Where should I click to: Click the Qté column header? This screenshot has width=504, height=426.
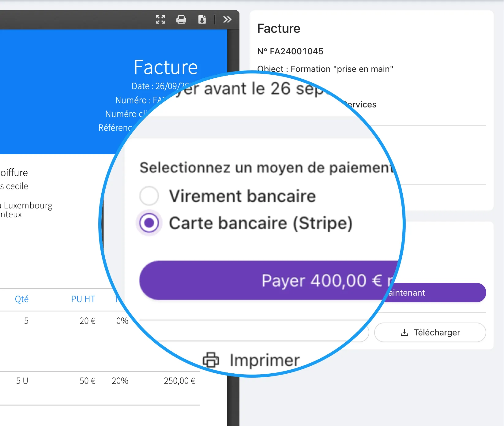coord(22,299)
